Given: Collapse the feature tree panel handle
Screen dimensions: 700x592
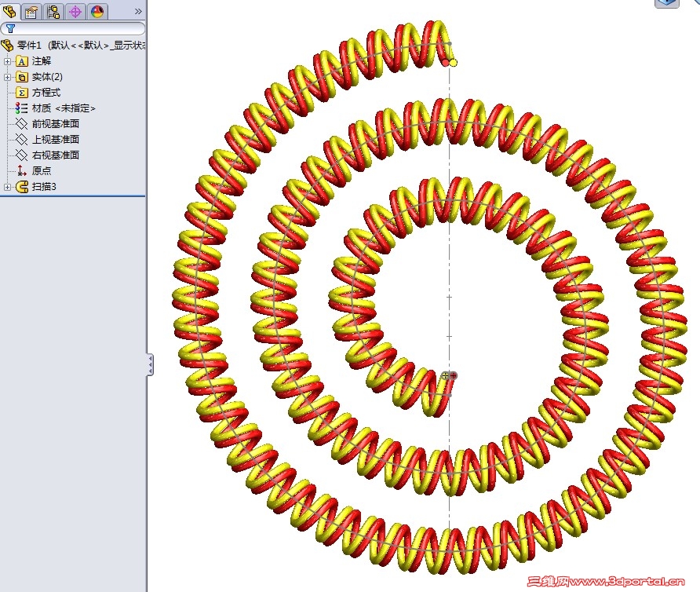Looking at the screenshot, I should tap(151, 364).
